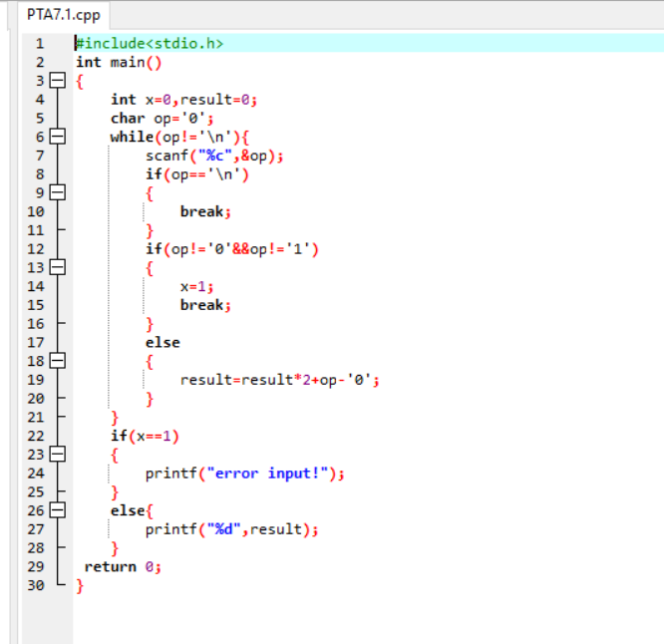Click the 'return 0;' statement
This screenshot has height=644, width=664.
[x=123, y=566]
